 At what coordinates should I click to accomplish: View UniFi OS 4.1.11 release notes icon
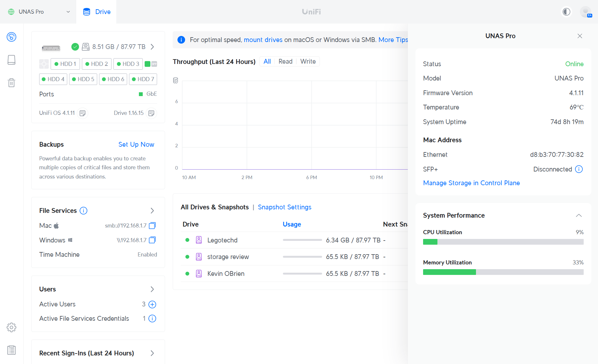pos(83,113)
